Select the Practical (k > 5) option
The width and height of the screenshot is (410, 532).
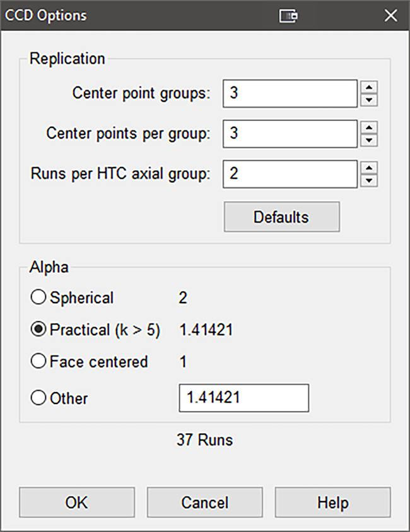tap(39, 330)
